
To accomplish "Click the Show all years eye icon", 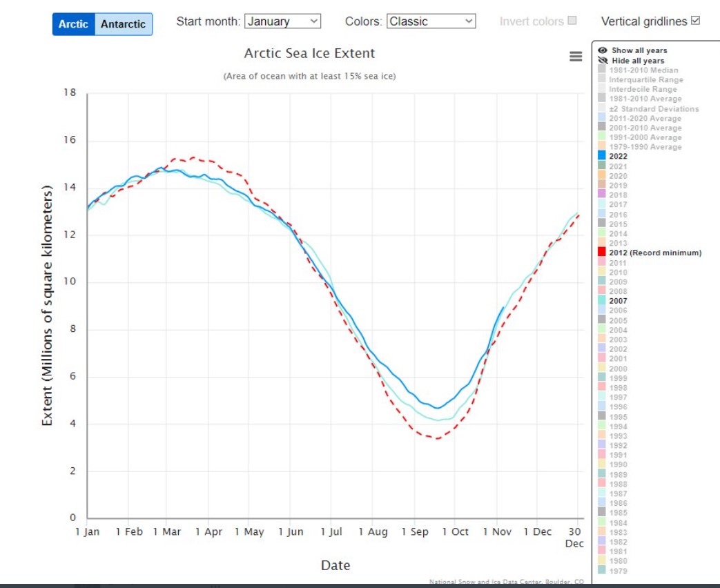I will pos(603,50).
